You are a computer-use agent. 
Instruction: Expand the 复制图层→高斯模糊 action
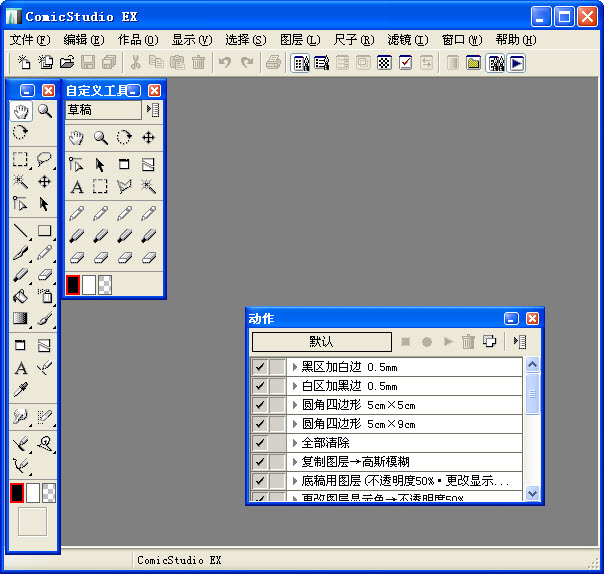tap(295, 462)
